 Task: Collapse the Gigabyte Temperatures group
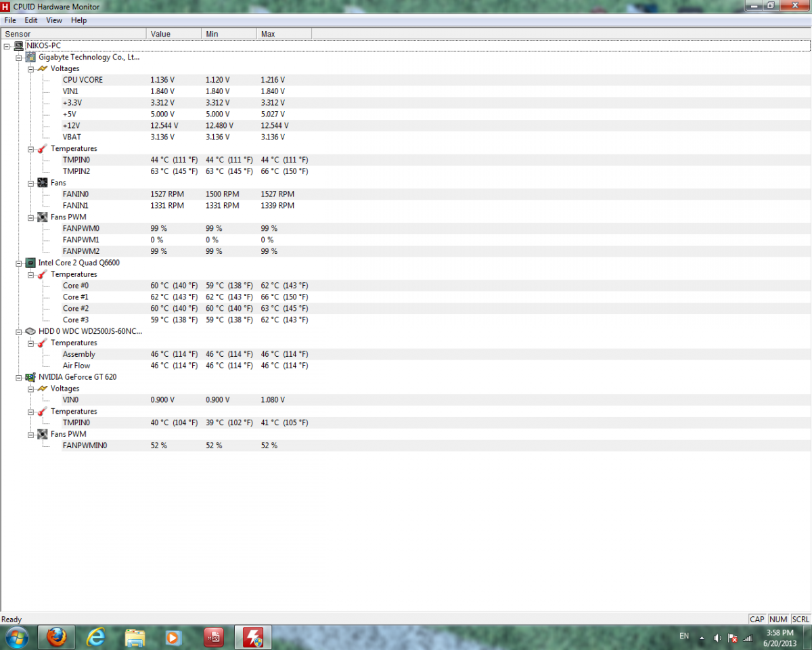point(31,149)
